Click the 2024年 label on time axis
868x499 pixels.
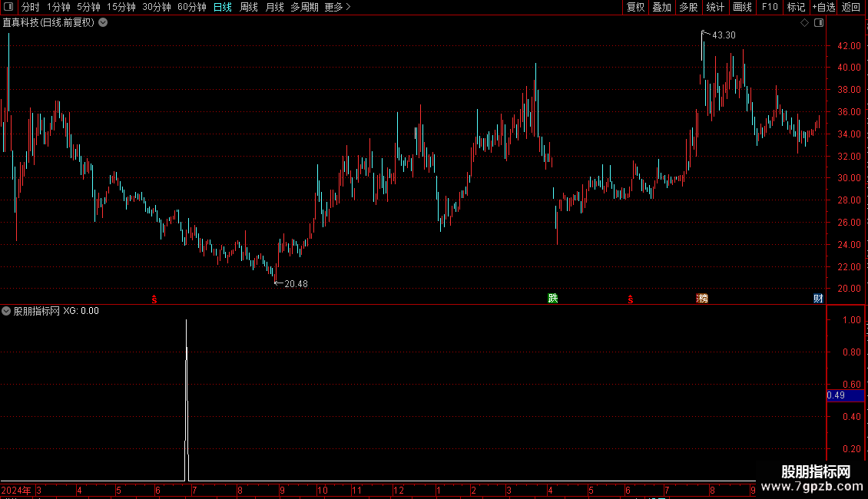click(x=16, y=490)
